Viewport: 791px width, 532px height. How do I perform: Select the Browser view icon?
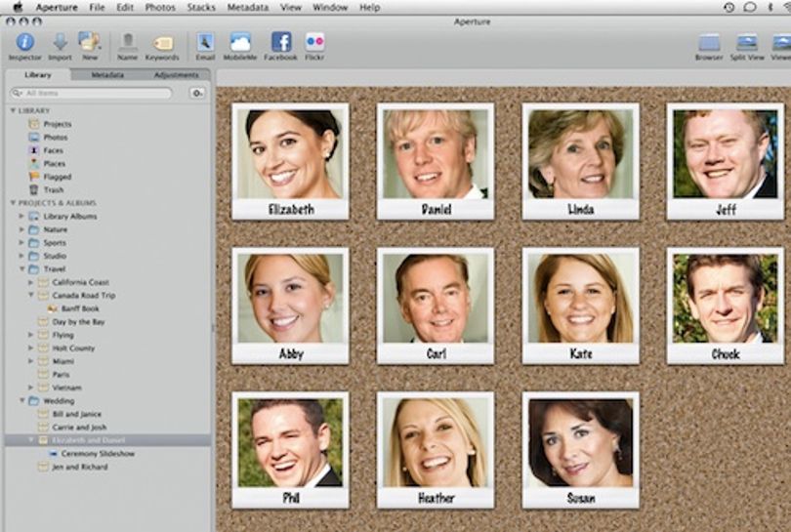(x=709, y=42)
